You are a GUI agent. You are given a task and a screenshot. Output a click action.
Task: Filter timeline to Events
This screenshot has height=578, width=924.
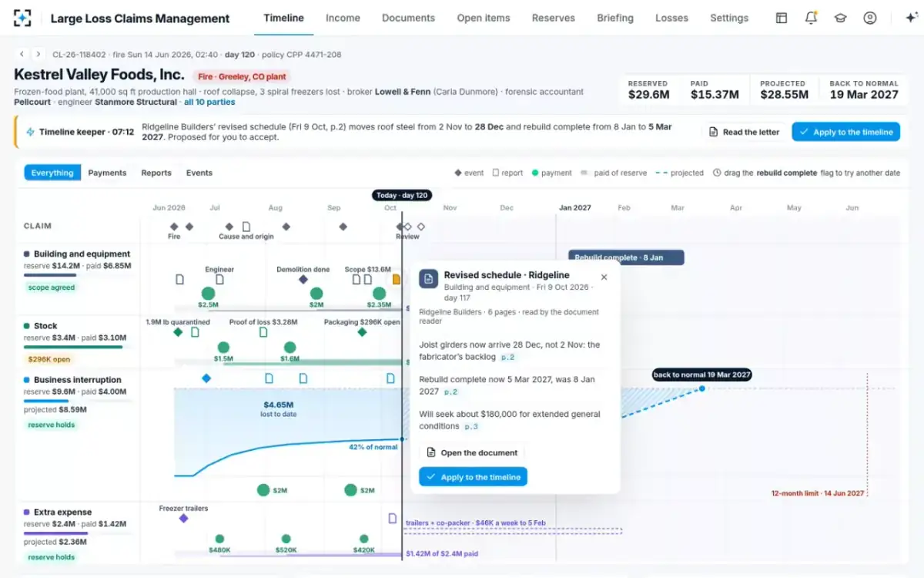point(199,173)
